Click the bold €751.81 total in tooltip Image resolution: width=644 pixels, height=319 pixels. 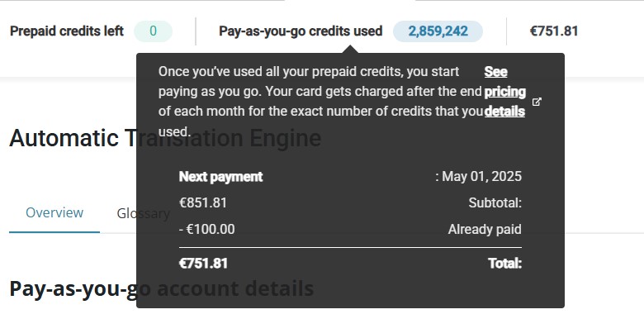click(203, 264)
